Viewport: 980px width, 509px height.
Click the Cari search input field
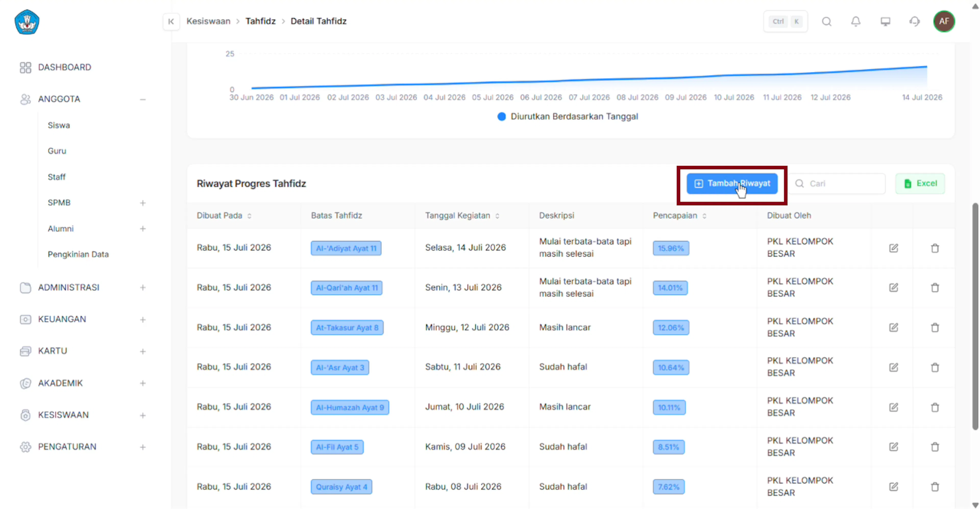click(837, 184)
